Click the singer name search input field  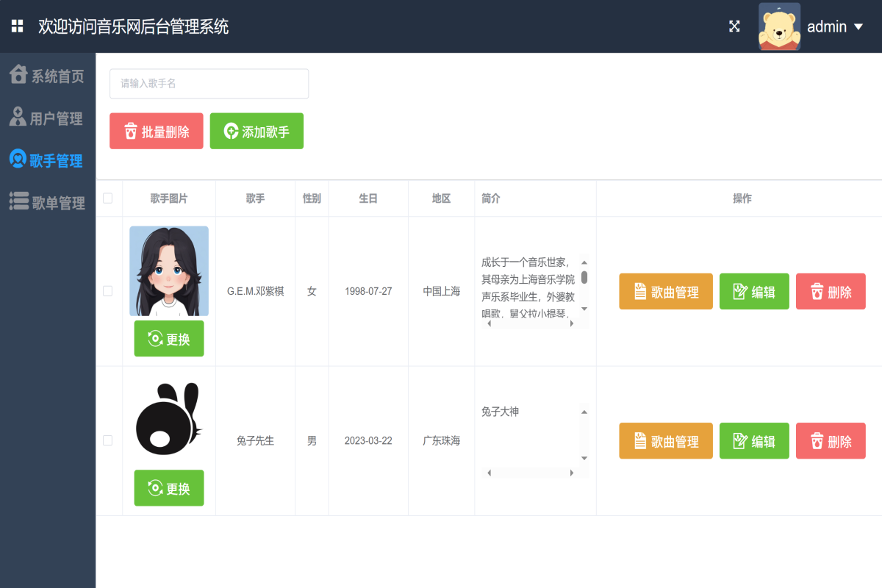[x=209, y=83]
